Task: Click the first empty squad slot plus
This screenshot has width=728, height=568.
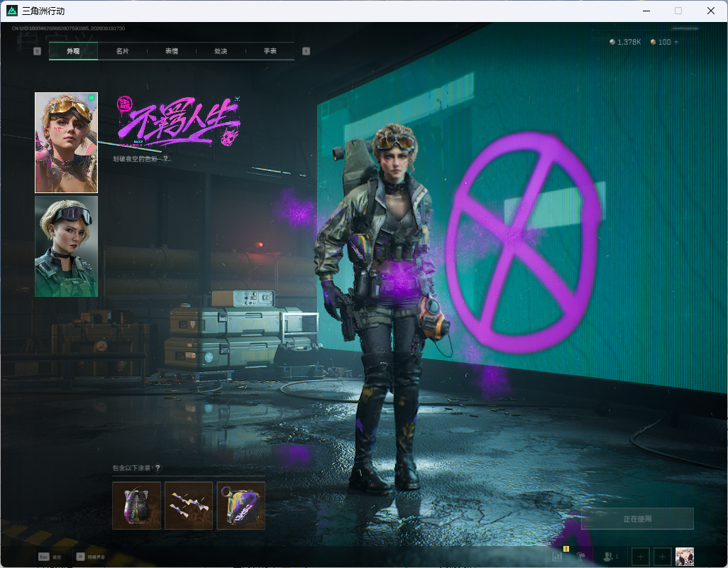Action: point(640,557)
